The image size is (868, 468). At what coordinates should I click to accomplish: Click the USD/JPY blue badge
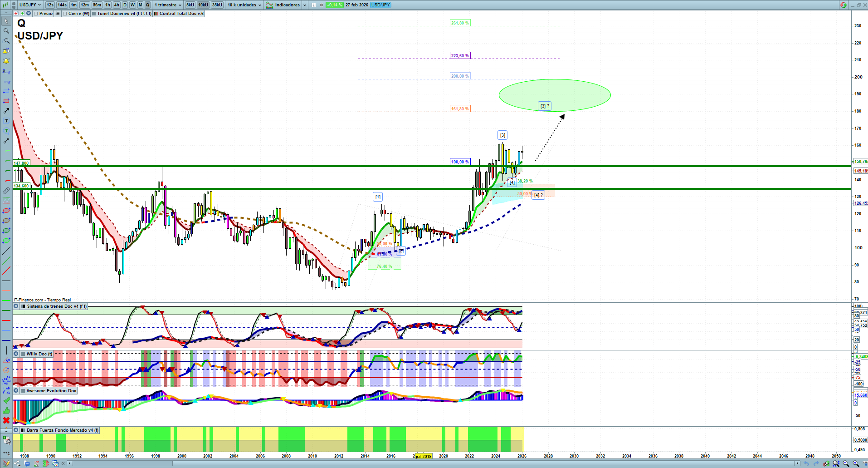(x=380, y=5)
